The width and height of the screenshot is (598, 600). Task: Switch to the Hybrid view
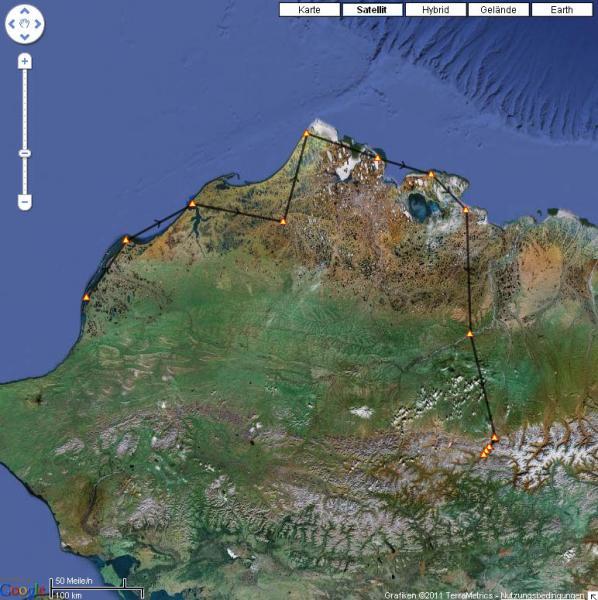[x=435, y=10]
